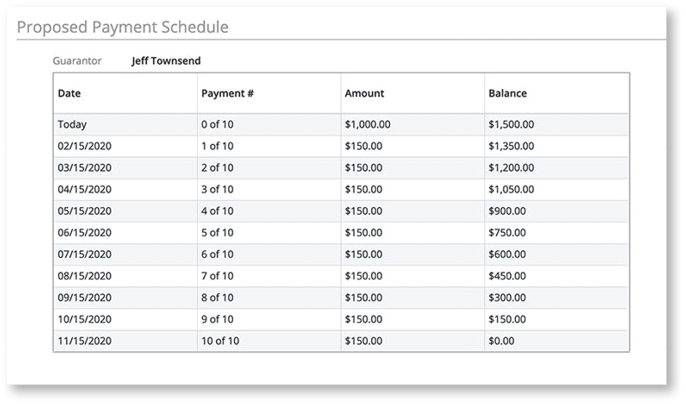Screen dimensions: 686x404
Task: Click the Balance column header
Action: (507, 93)
